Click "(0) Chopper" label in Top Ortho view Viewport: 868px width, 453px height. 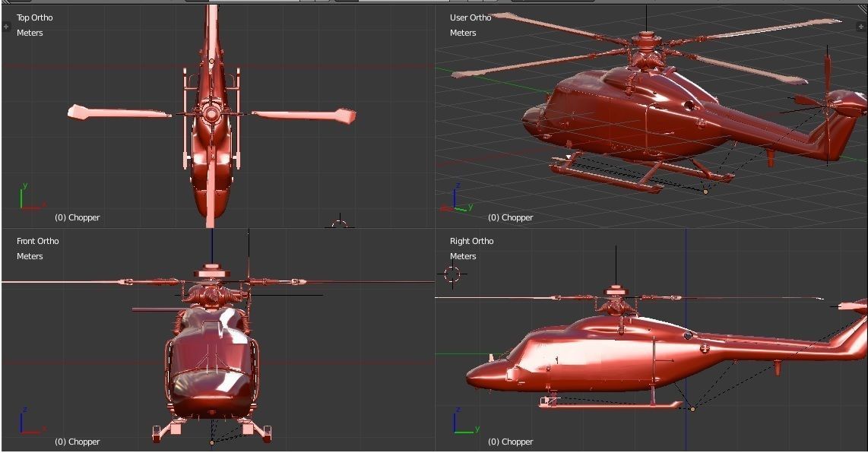78,217
